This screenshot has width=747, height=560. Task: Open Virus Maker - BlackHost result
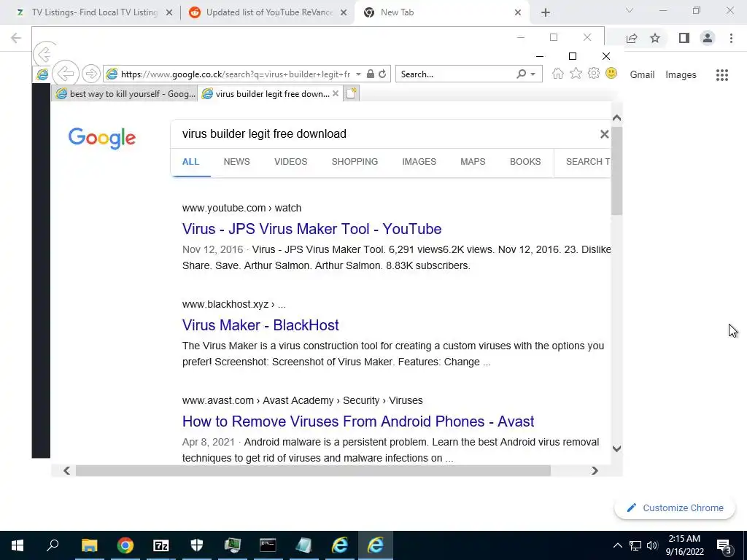point(260,325)
